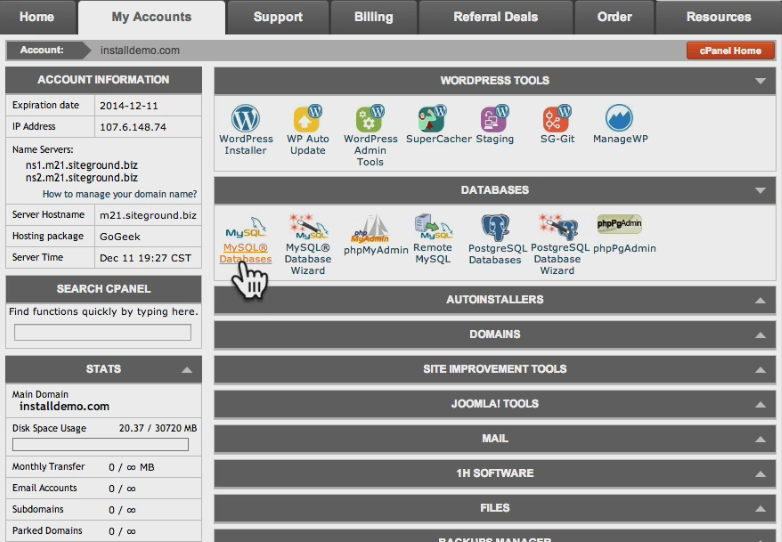Click name server ns2.m21.siteground.biz

click(82, 178)
